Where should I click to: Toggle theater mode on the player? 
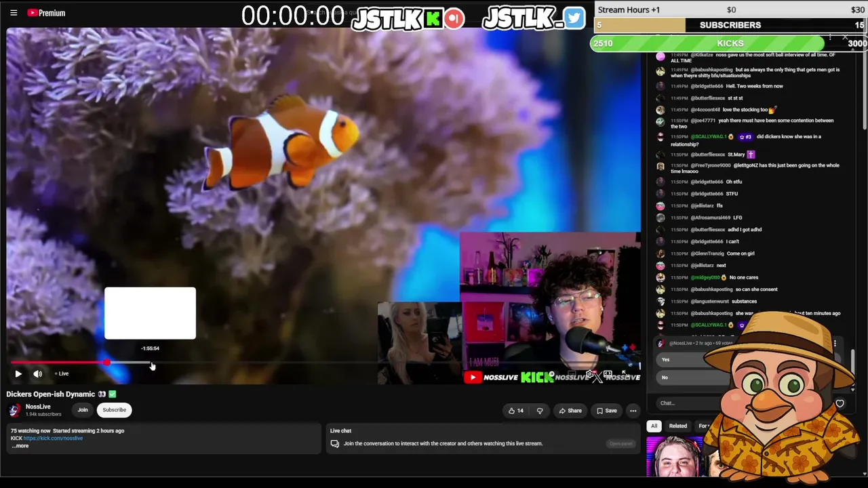click(608, 374)
